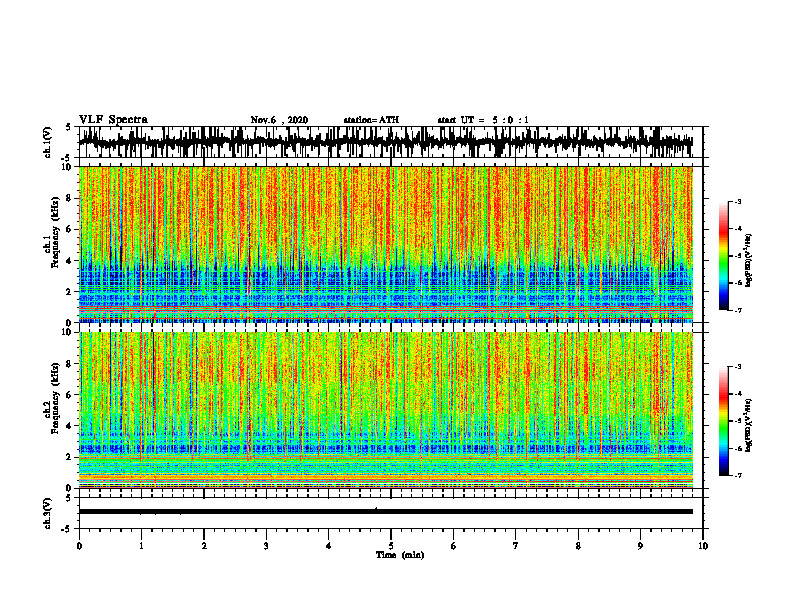
Task: Click the 7 minute tick on time axis
Action: tap(516, 546)
